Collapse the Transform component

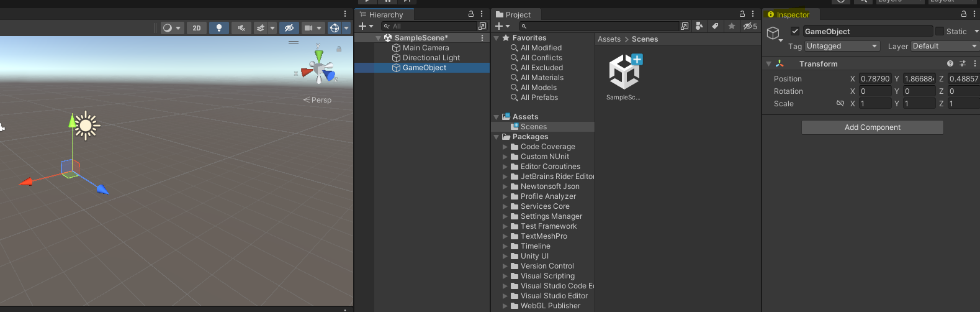coord(768,64)
